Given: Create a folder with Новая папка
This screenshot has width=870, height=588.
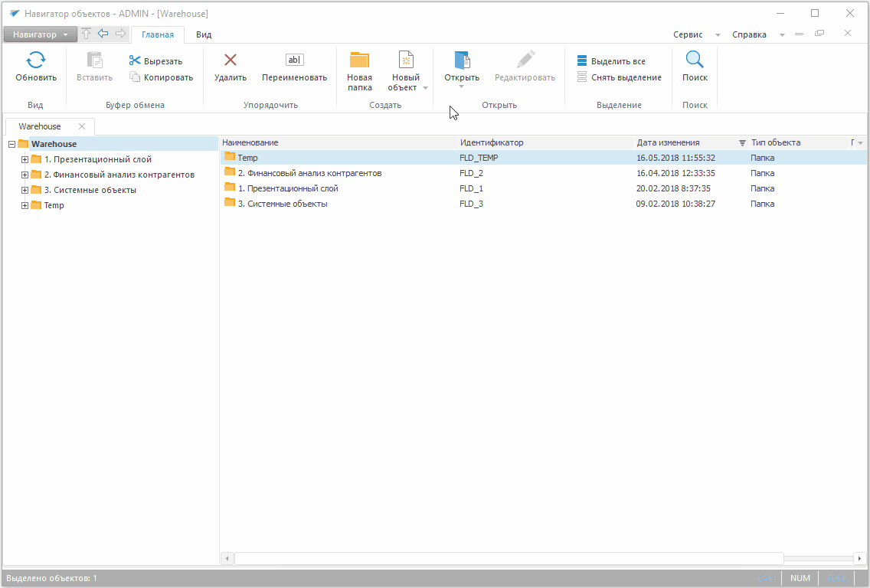Looking at the screenshot, I should coord(359,71).
